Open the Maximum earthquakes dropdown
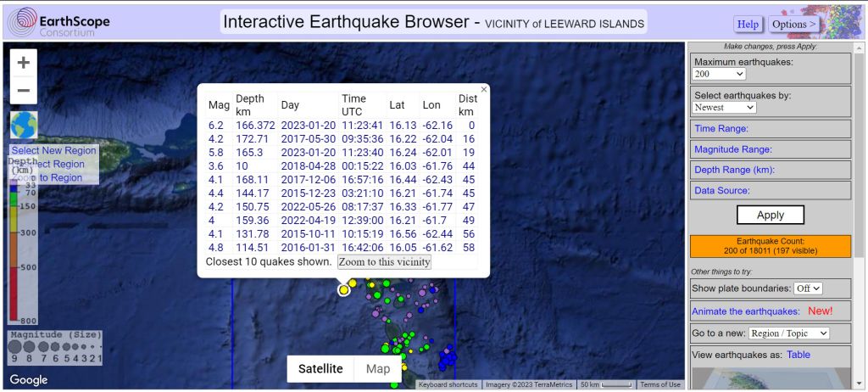 pyautogui.click(x=718, y=74)
